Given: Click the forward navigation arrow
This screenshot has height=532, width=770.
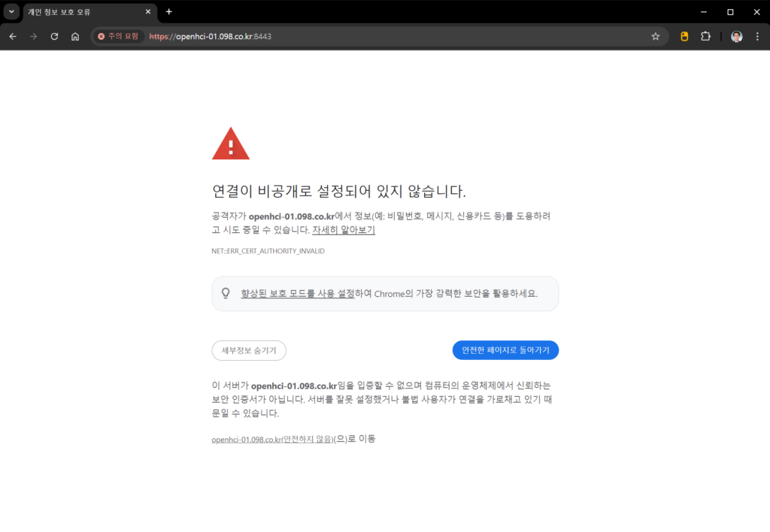Looking at the screenshot, I should [33, 36].
